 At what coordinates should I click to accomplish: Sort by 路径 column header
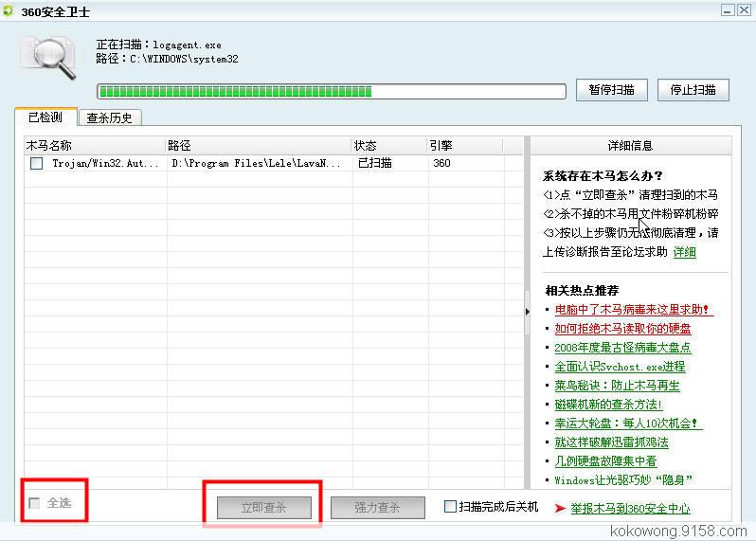click(259, 146)
